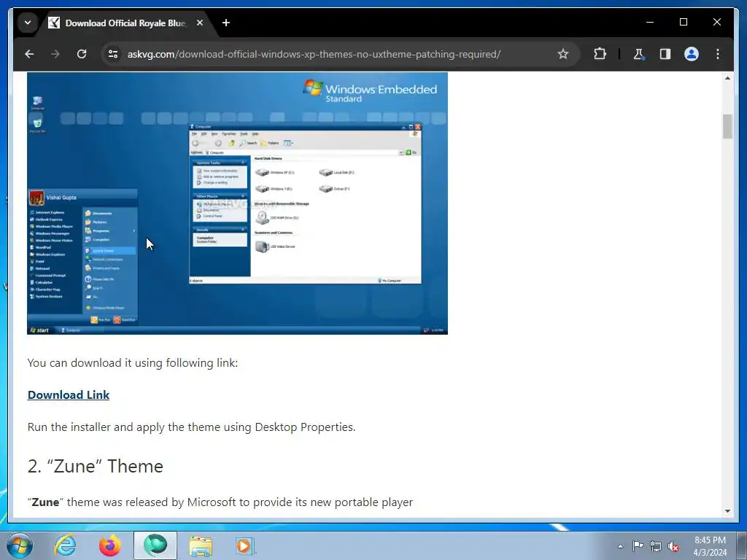The image size is (747, 560).
Task: View site information icon in address bar
Action: 113,54
